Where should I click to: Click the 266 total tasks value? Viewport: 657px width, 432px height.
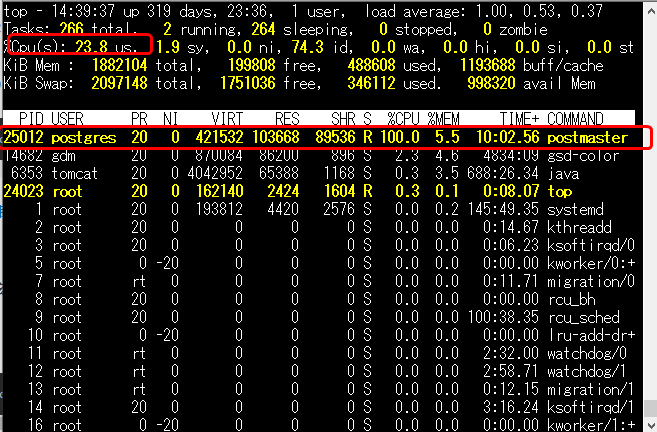pyautogui.click(x=72, y=29)
